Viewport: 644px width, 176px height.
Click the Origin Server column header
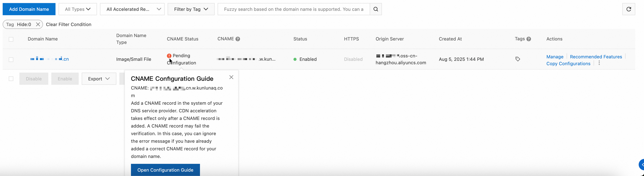[x=389, y=39]
